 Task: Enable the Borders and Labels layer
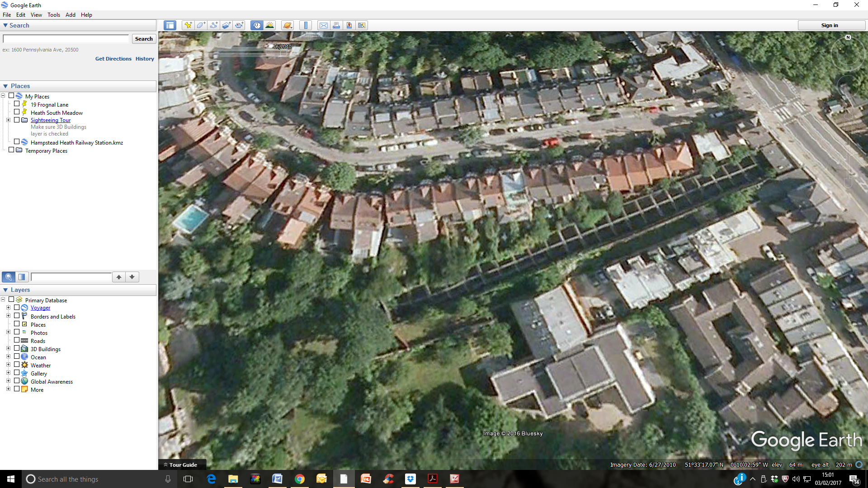pyautogui.click(x=17, y=316)
